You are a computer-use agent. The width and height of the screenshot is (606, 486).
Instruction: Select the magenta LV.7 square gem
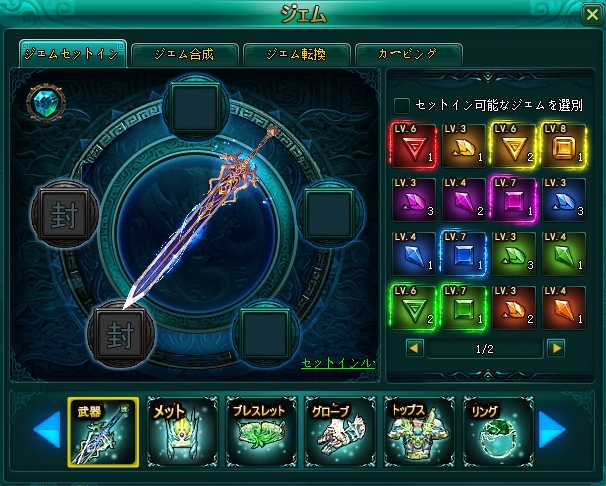[x=513, y=200]
